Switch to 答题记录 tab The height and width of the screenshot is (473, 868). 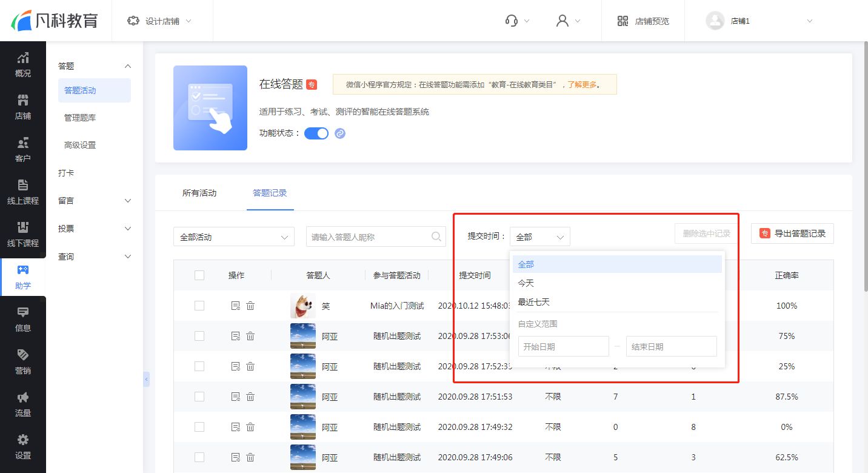coord(270,193)
